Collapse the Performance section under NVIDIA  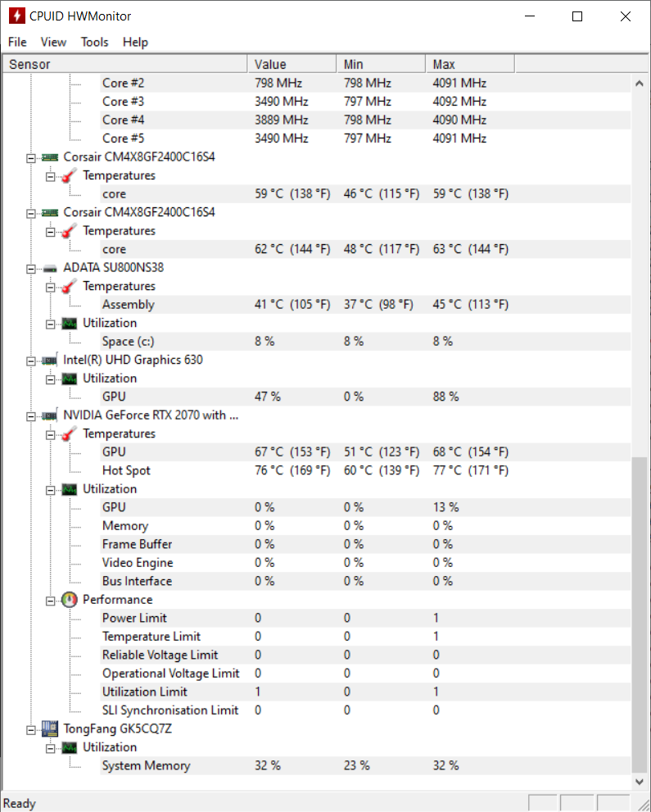50,601
